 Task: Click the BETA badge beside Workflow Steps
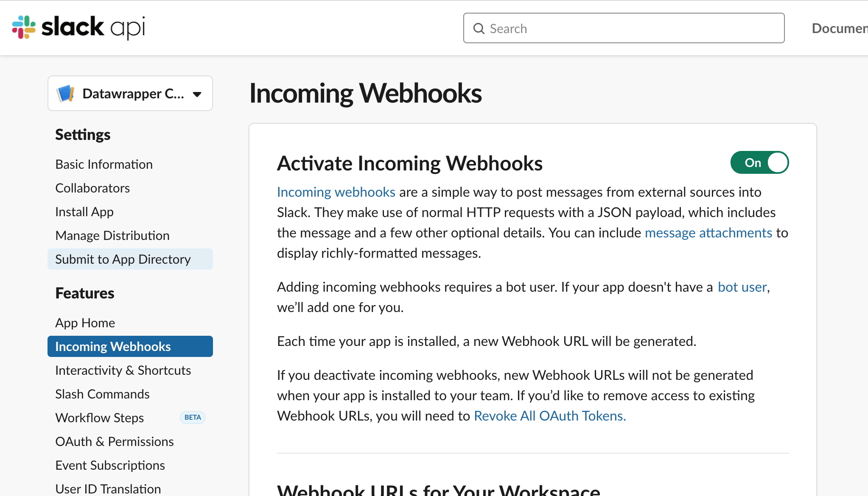[x=193, y=418]
